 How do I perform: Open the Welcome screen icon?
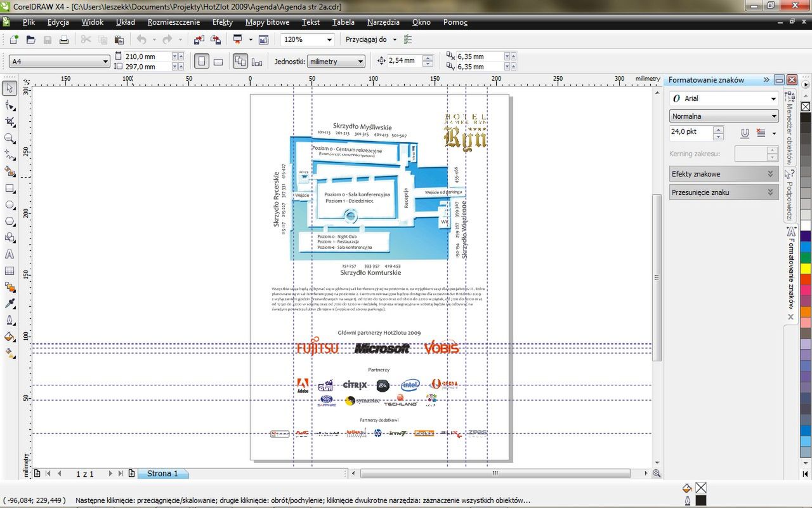point(264,39)
